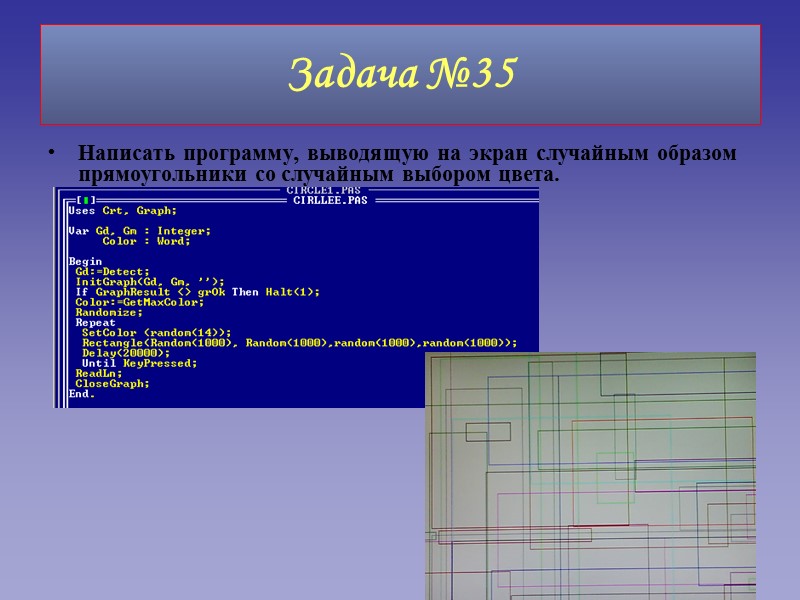Click the 'Delay(20000);' code line

click(x=126, y=353)
